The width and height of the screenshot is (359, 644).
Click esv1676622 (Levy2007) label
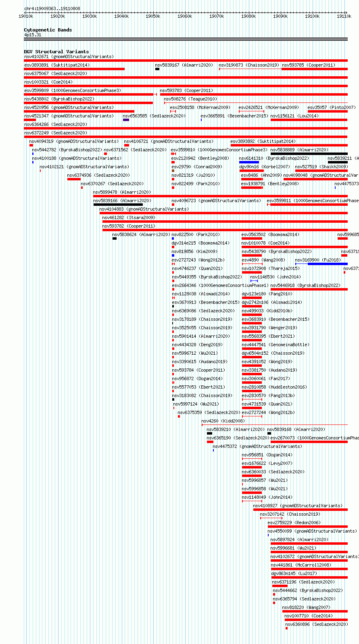click(x=267, y=463)
